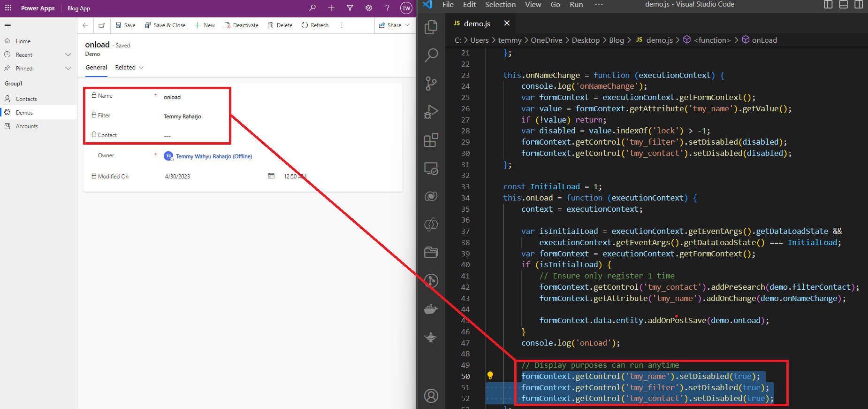Open the File menu in VS Code
Screen dimensions: 868x409
[x=448, y=5]
